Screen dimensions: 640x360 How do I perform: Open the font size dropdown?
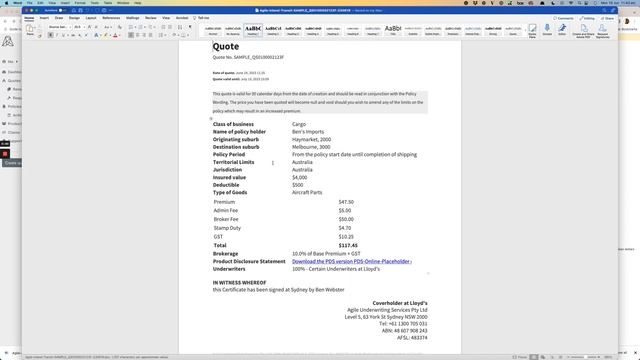(84, 27)
